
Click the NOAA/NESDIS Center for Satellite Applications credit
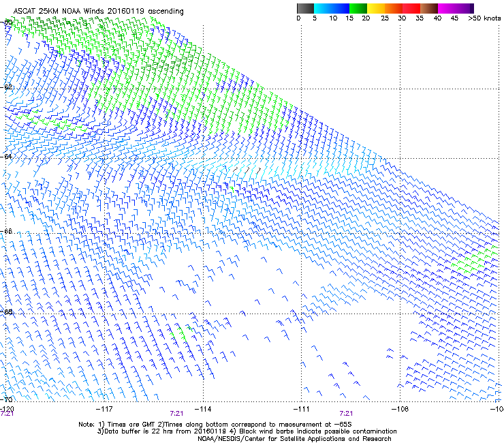(294, 439)
